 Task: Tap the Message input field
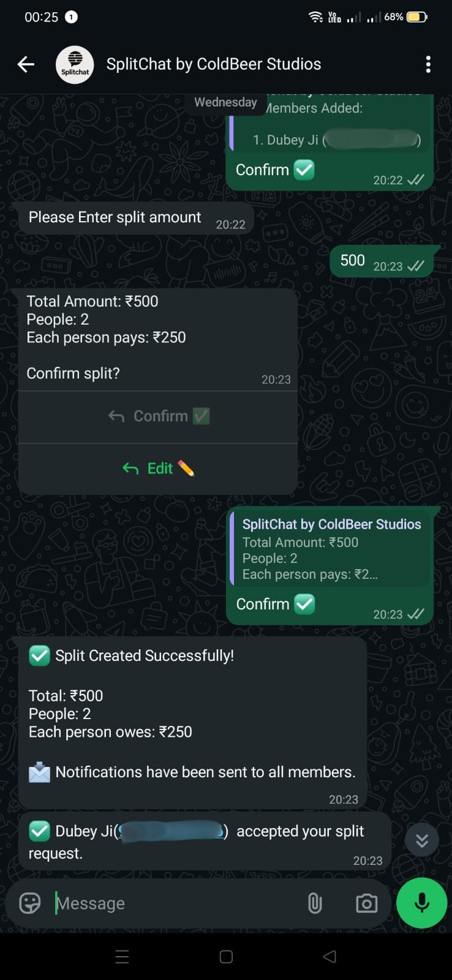pyautogui.click(x=153, y=903)
